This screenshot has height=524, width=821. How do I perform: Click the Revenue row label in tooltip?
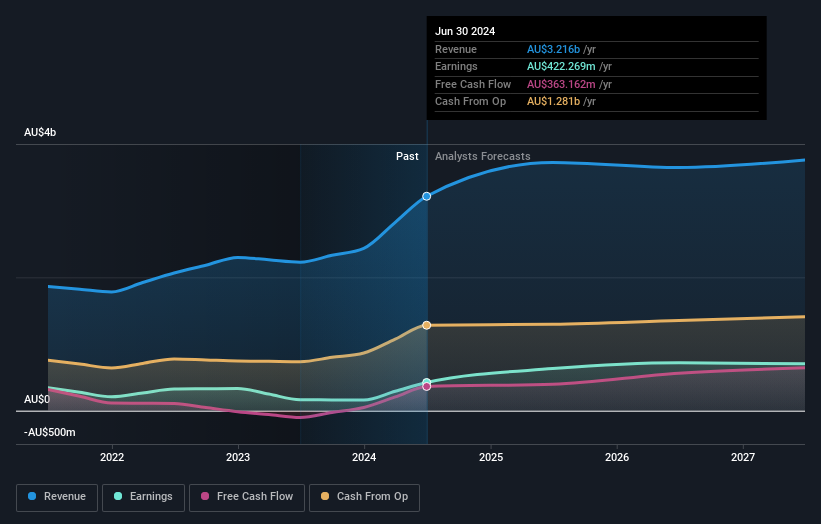click(x=456, y=49)
